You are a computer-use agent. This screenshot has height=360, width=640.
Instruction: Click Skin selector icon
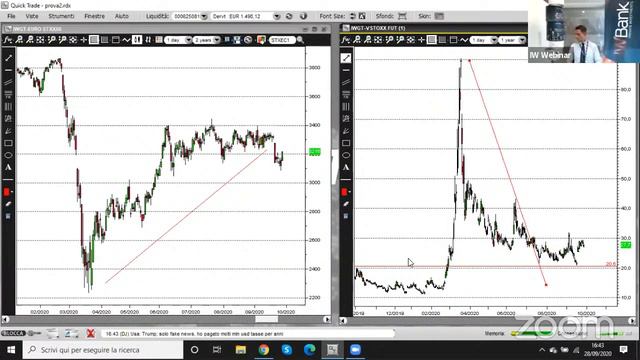[x=439, y=16]
